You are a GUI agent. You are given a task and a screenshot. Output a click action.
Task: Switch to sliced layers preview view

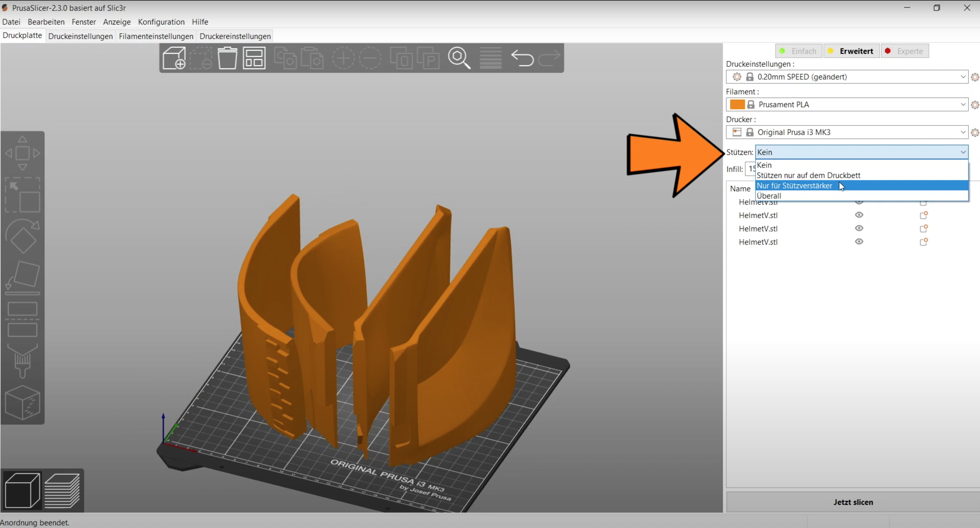62,490
